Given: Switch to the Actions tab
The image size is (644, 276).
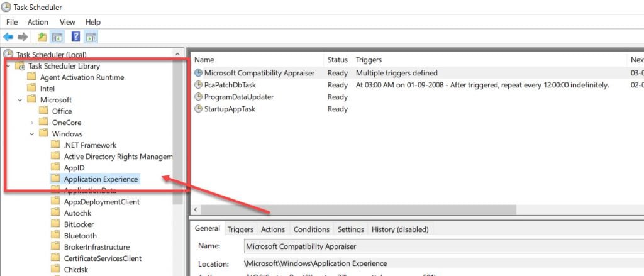Looking at the screenshot, I should pos(273,229).
